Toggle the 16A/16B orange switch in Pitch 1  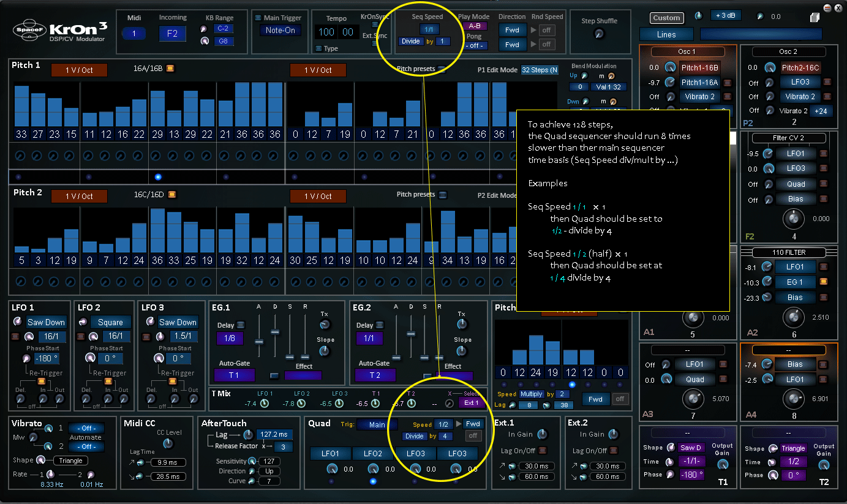(x=170, y=69)
